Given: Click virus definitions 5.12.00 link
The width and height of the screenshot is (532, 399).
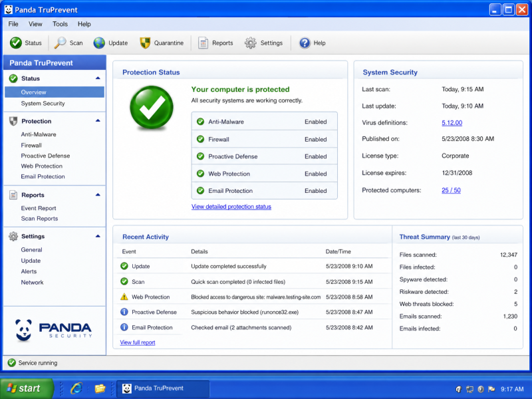Looking at the screenshot, I should [x=452, y=122].
